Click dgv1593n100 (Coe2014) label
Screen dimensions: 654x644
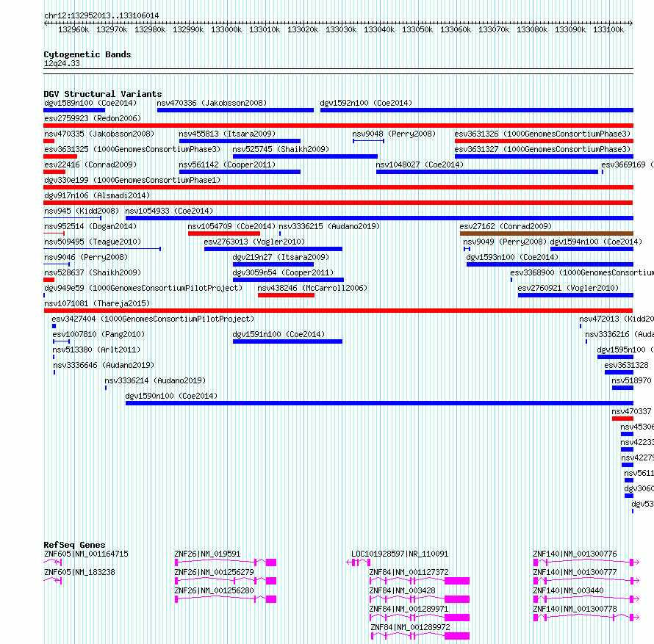point(512,257)
